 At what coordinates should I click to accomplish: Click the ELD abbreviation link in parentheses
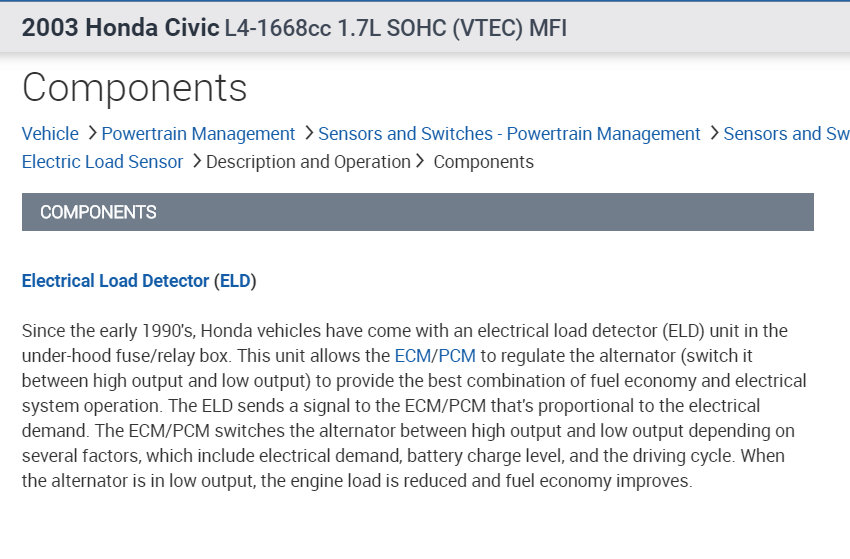[235, 281]
